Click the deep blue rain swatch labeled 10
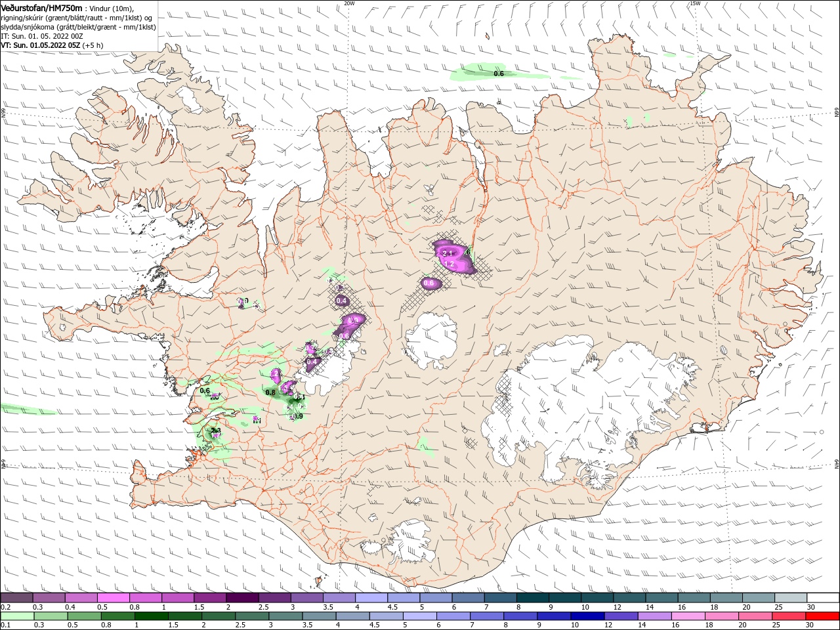 click(587, 616)
